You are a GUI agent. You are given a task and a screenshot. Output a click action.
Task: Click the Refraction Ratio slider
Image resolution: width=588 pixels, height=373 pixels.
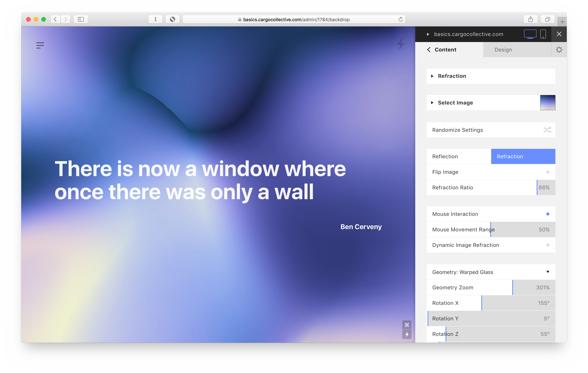coord(491,187)
